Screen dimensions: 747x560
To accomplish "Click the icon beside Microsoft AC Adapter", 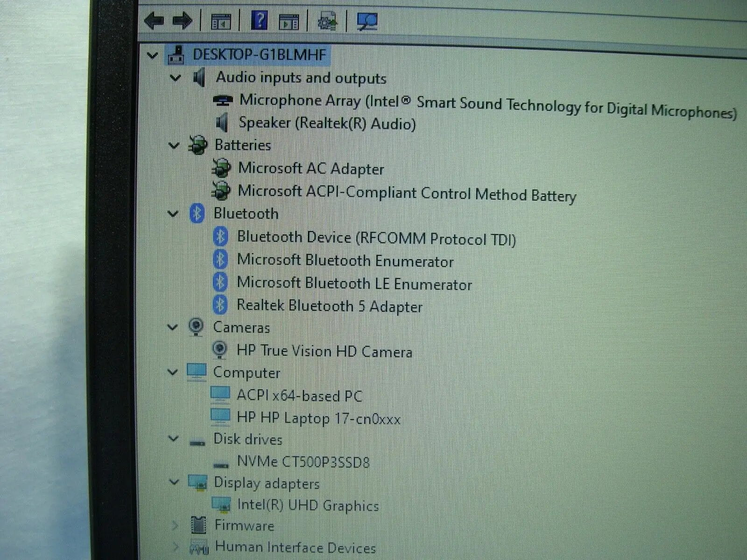I will click(221, 168).
